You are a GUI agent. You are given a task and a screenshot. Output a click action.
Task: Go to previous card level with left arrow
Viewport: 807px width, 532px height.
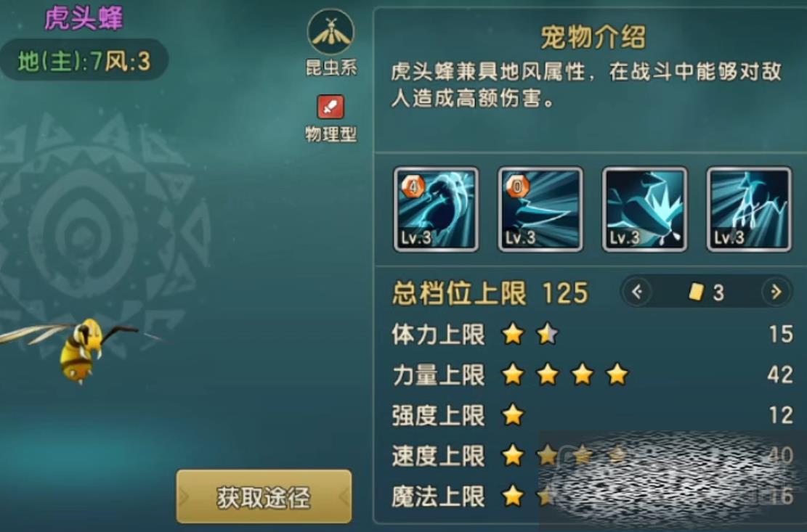637,292
